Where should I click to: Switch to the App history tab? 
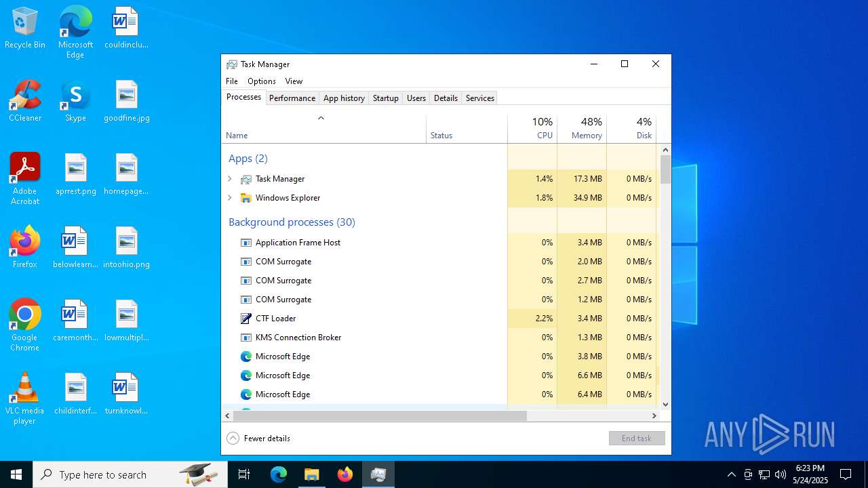pos(344,98)
